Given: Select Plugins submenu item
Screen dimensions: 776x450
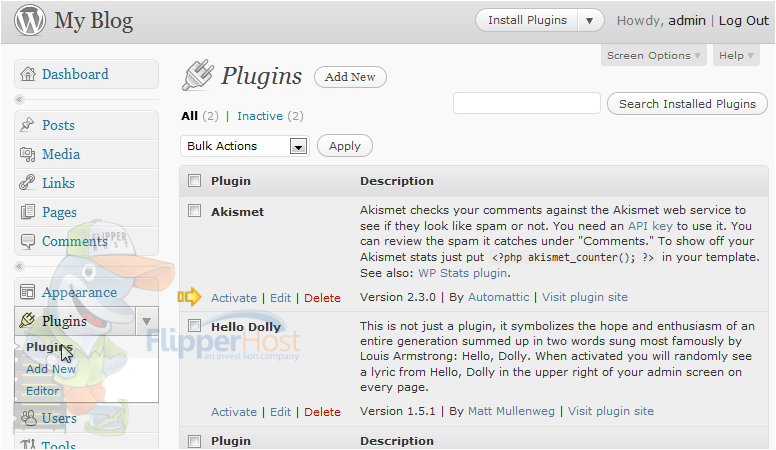Looking at the screenshot, I should click(49, 347).
